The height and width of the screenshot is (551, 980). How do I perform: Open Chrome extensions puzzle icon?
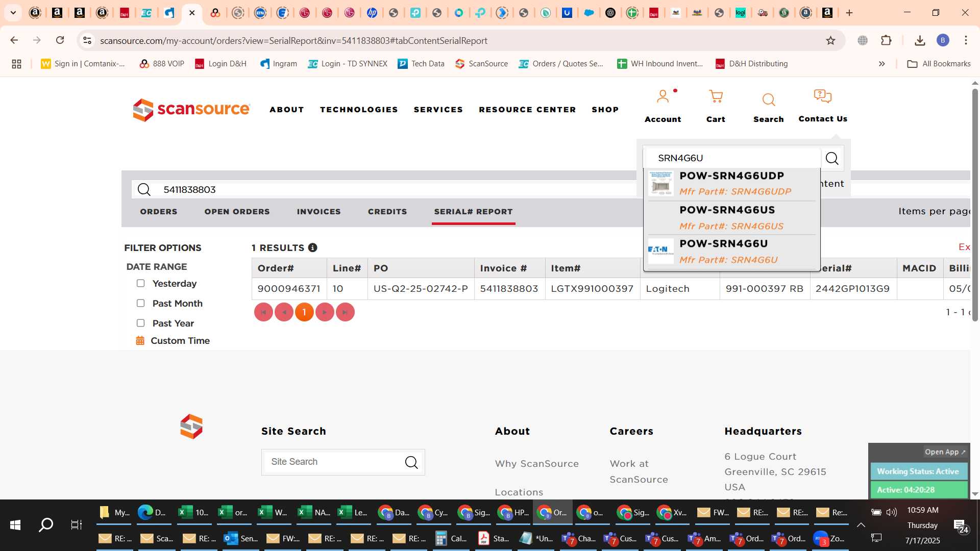886,40
